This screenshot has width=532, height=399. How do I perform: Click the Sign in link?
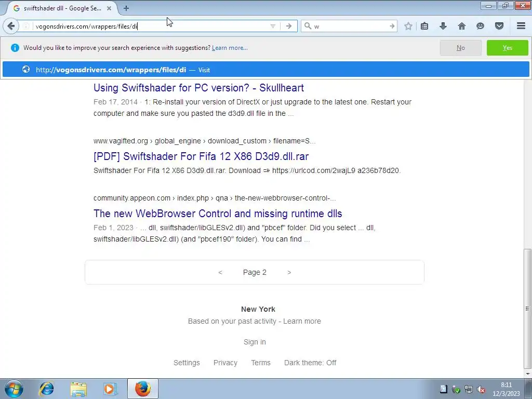255,342
